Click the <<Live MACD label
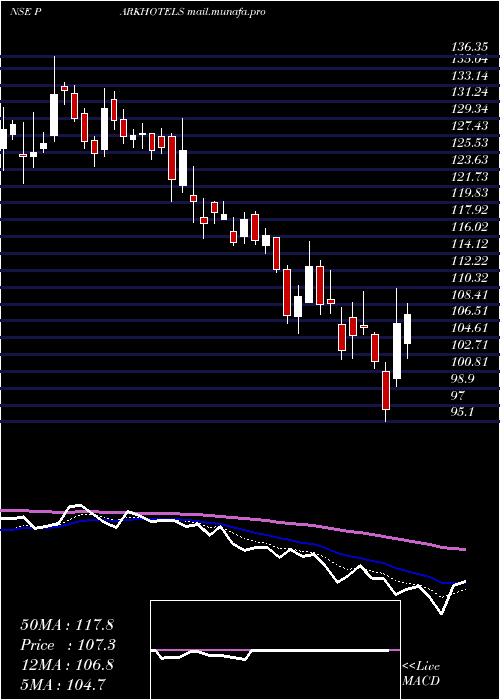The height and width of the screenshot is (700, 500). coord(421,674)
